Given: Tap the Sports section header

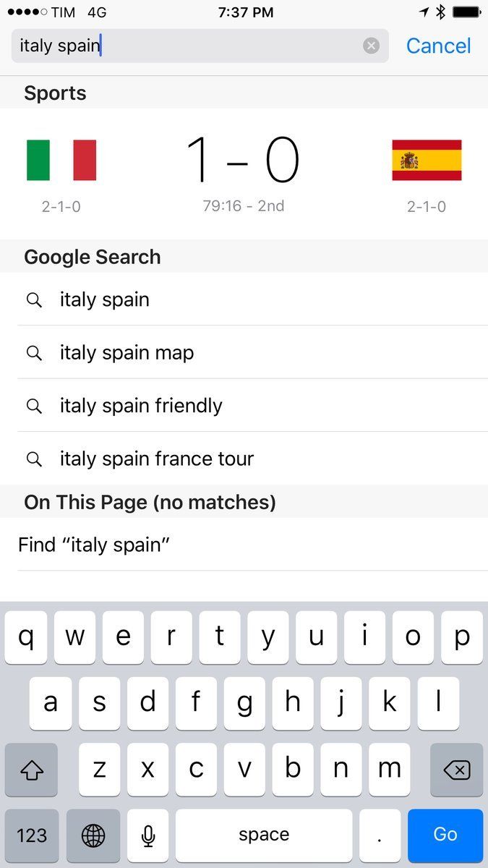Looking at the screenshot, I should coord(55,93).
